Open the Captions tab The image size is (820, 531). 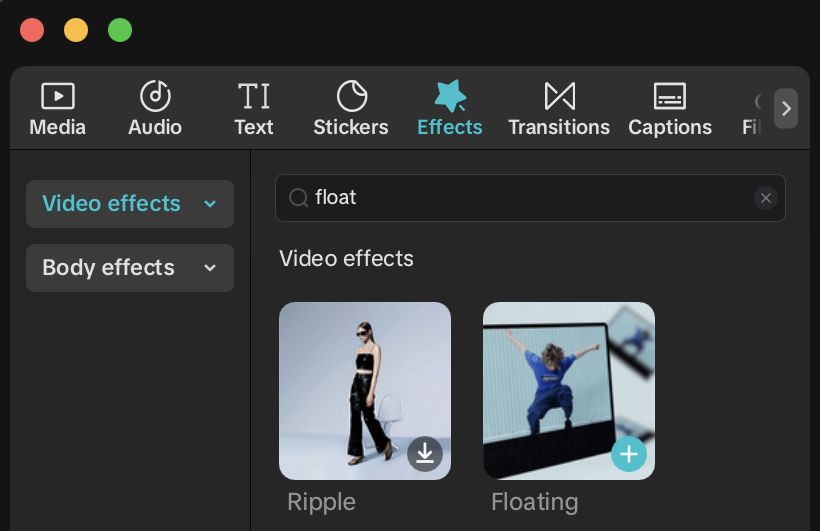(670, 109)
